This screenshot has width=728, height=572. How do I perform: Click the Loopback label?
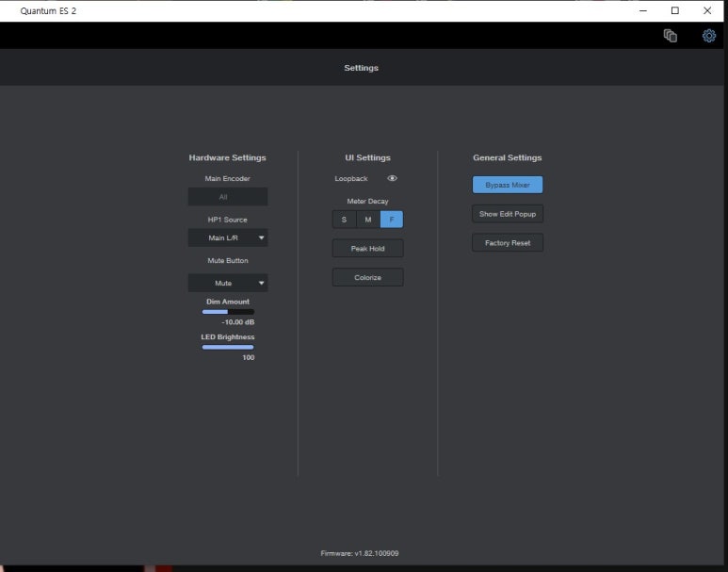(351, 178)
